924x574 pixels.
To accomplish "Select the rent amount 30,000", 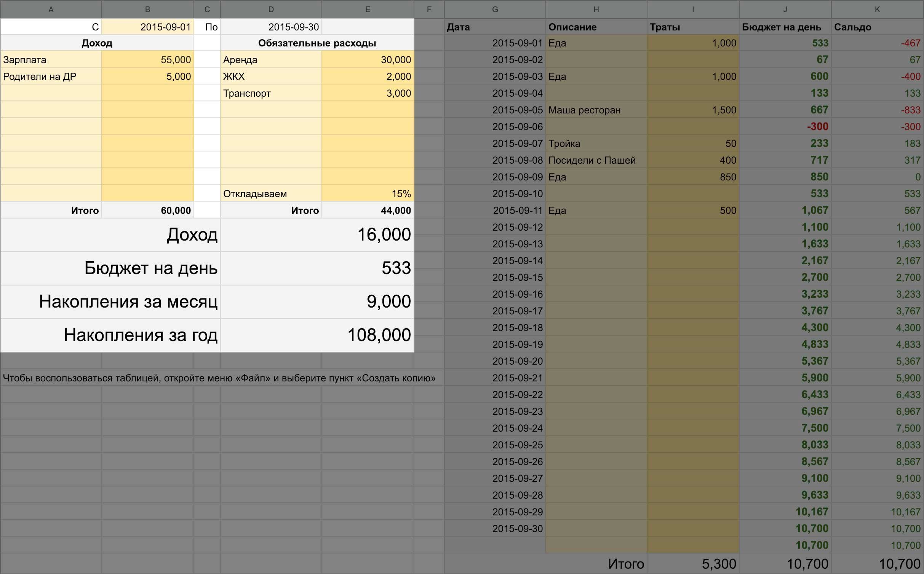I will click(x=368, y=60).
